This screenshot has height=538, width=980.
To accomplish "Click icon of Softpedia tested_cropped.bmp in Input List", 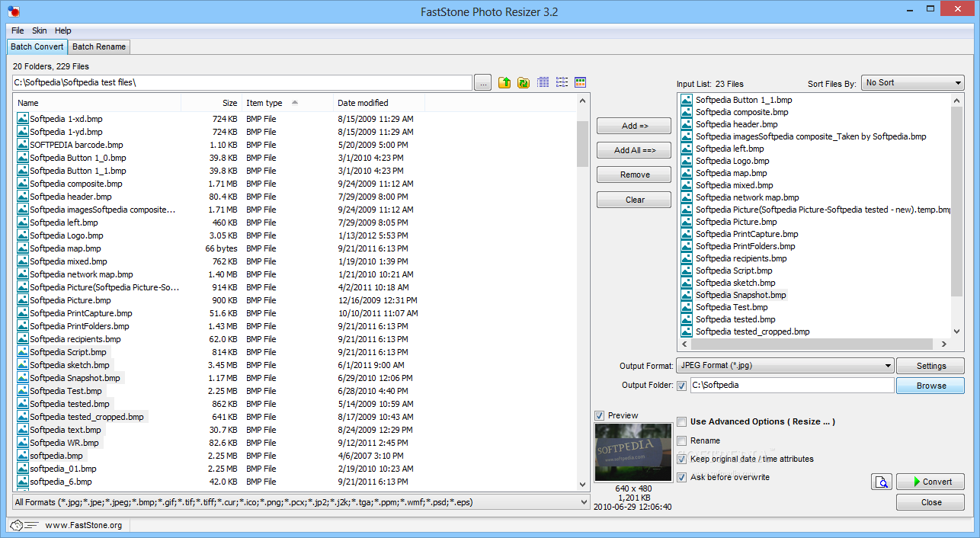I will tap(687, 331).
